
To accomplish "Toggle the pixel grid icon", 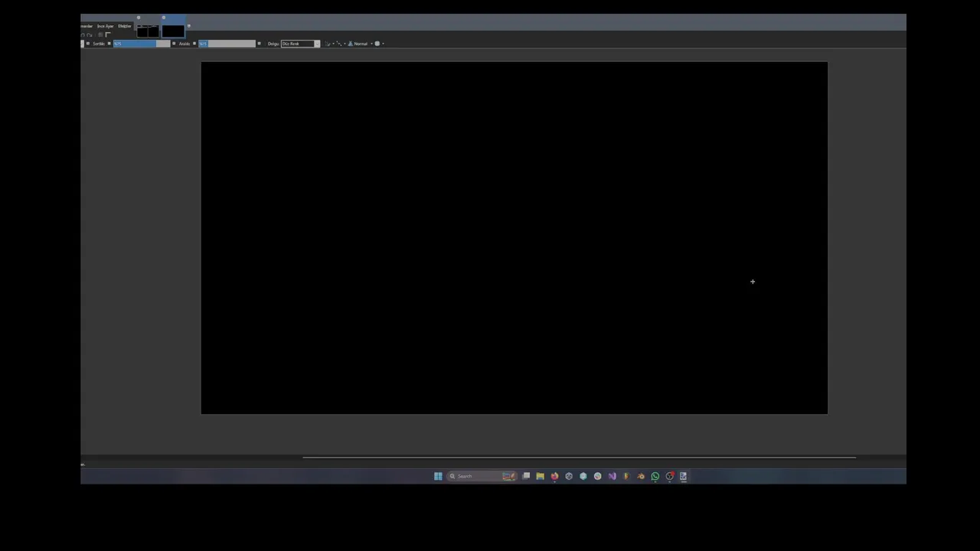I will pos(100,34).
